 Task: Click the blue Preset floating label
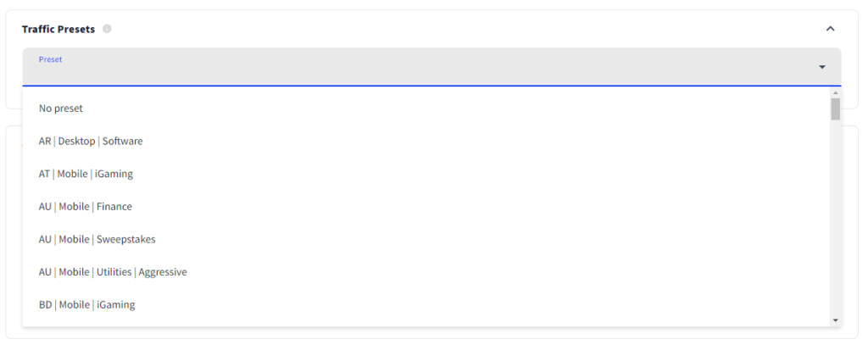pos(50,59)
